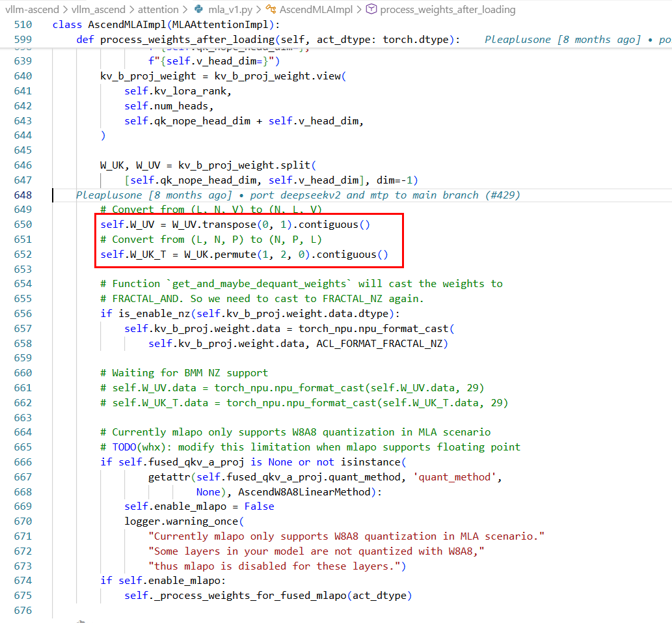Screen dimensions: 672x623
Task: Click line number 656 in the gutter
Action: tap(23, 314)
